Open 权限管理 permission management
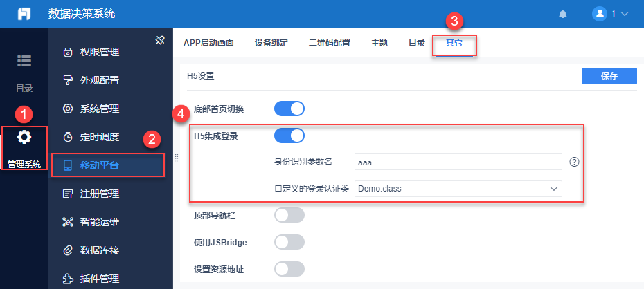Screen dimensions: 644x289 tap(100, 53)
